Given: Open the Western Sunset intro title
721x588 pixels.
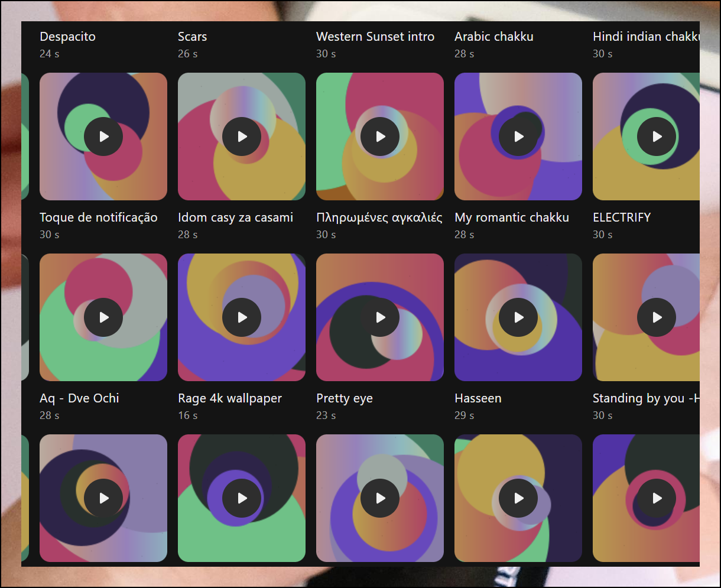Looking at the screenshot, I should 375,37.
